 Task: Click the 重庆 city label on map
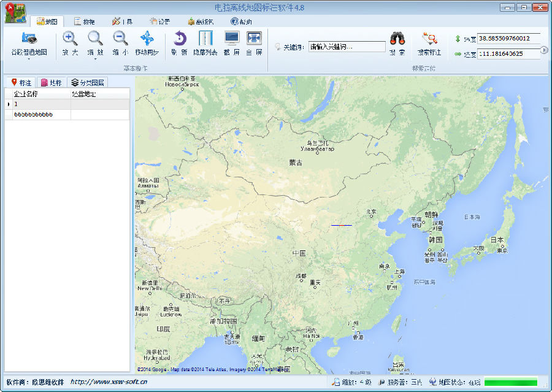pos(315,282)
